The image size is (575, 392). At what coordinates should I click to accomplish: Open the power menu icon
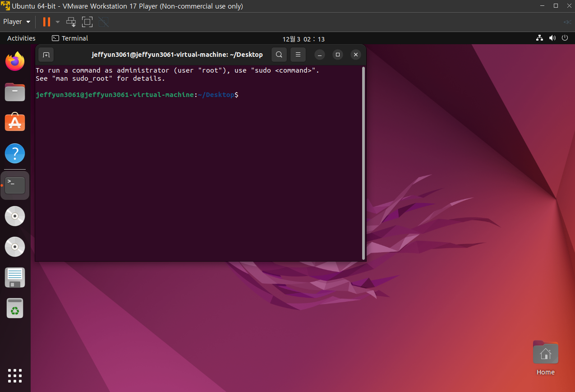(565, 38)
